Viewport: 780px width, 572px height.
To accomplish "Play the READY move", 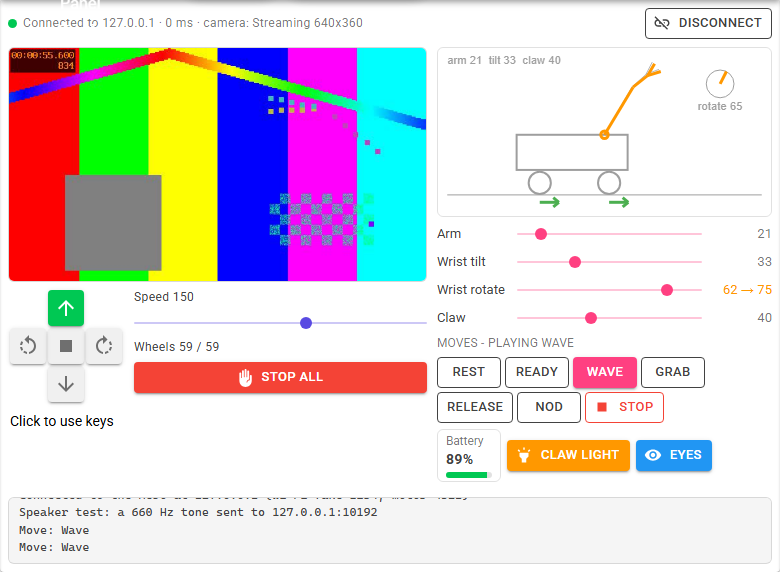I will (537, 372).
